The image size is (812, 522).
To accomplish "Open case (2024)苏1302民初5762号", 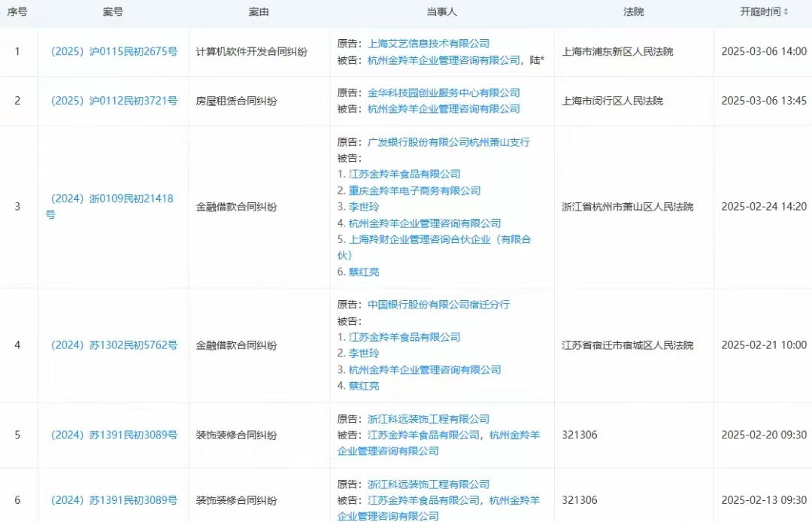I will pyautogui.click(x=114, y=345).
